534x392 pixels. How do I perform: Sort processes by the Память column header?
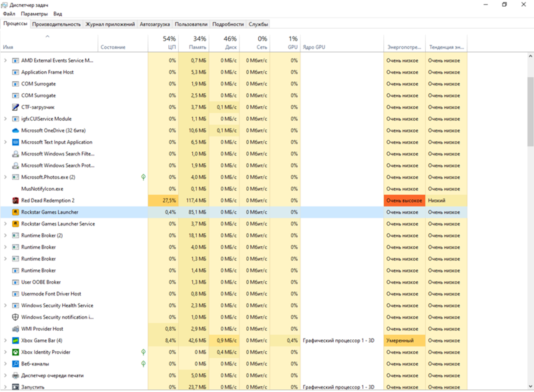point(198,43)
